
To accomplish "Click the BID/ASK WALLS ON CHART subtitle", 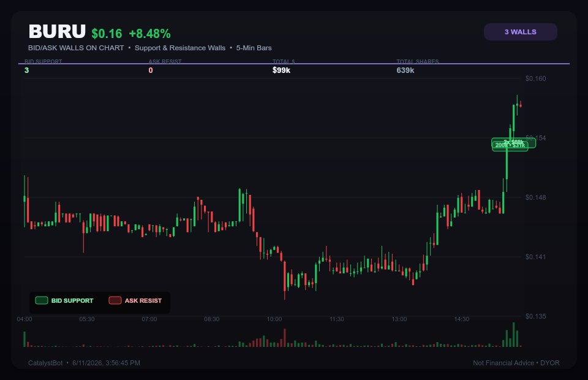I will 76,48.
